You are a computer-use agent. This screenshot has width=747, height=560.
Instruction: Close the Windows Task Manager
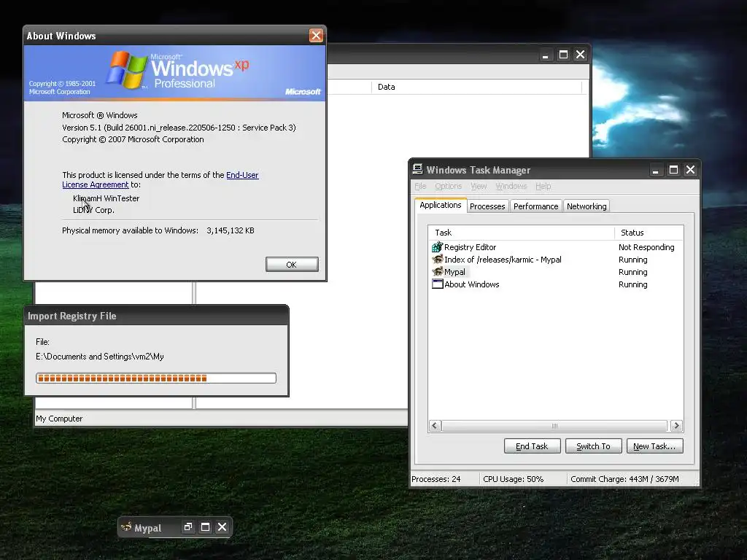pyautogui.click(x=690, y=170)
